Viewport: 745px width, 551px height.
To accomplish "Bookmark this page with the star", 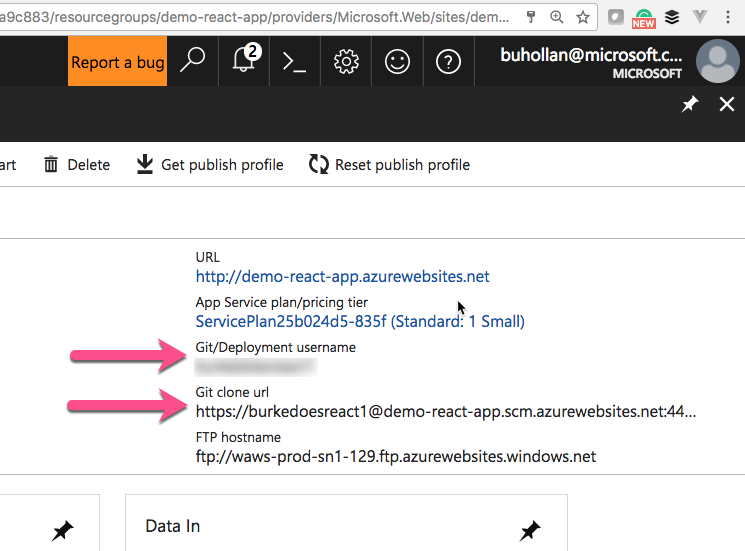I will pos(583,17).
